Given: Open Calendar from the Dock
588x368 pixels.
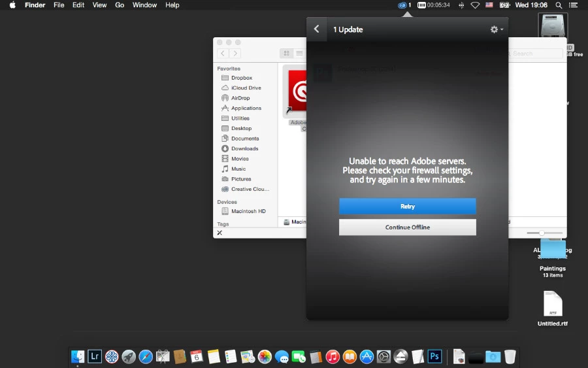Looking at the screenshot, I should [197, 356].
